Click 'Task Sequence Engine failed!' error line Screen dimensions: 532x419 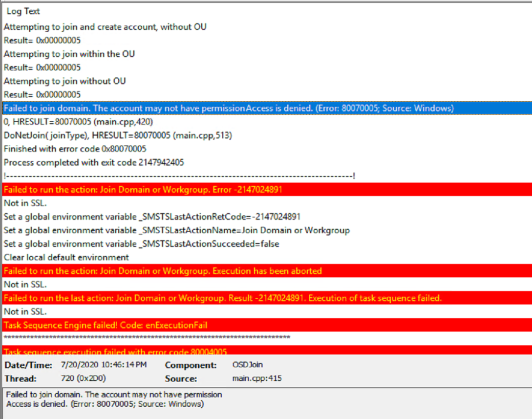(105, 325)
